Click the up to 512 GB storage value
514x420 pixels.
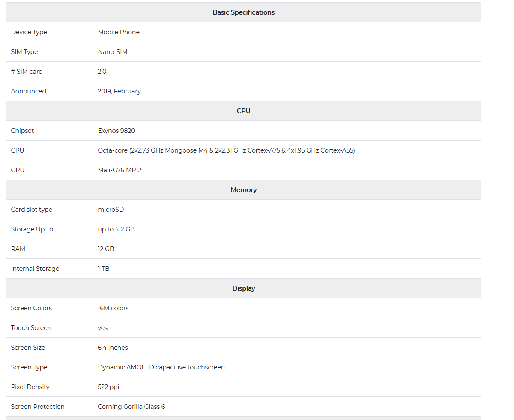(x=116, y=229)
